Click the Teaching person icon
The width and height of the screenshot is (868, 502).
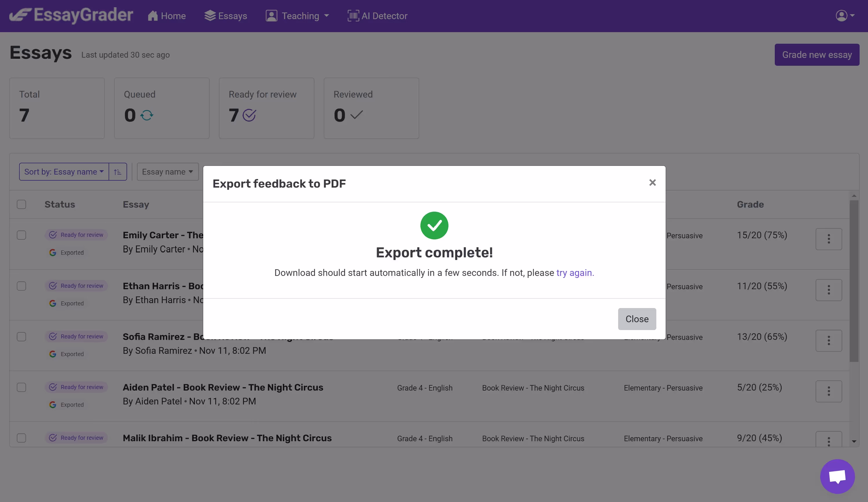click(271, 16)
